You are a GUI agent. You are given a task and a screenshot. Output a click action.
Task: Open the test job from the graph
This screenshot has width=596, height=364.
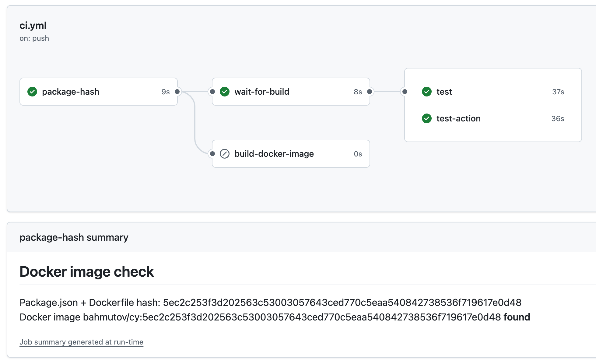coord(444,92)
